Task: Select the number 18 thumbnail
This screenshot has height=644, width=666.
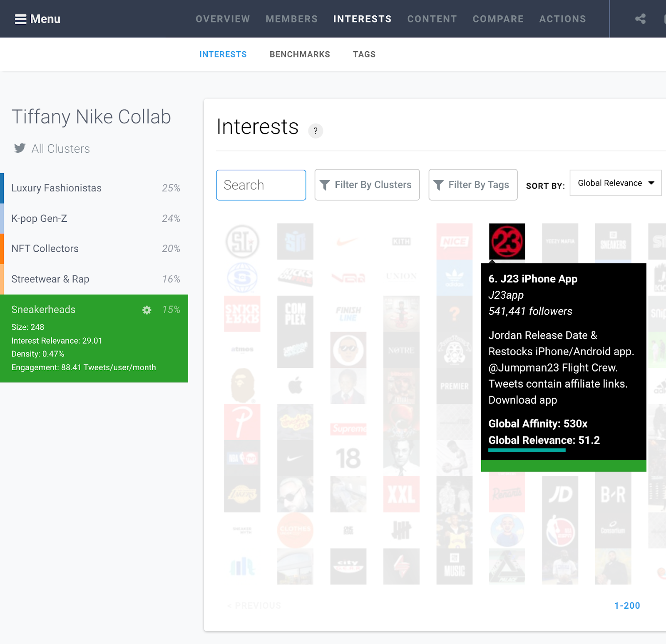Action: [x=348, y=458]
